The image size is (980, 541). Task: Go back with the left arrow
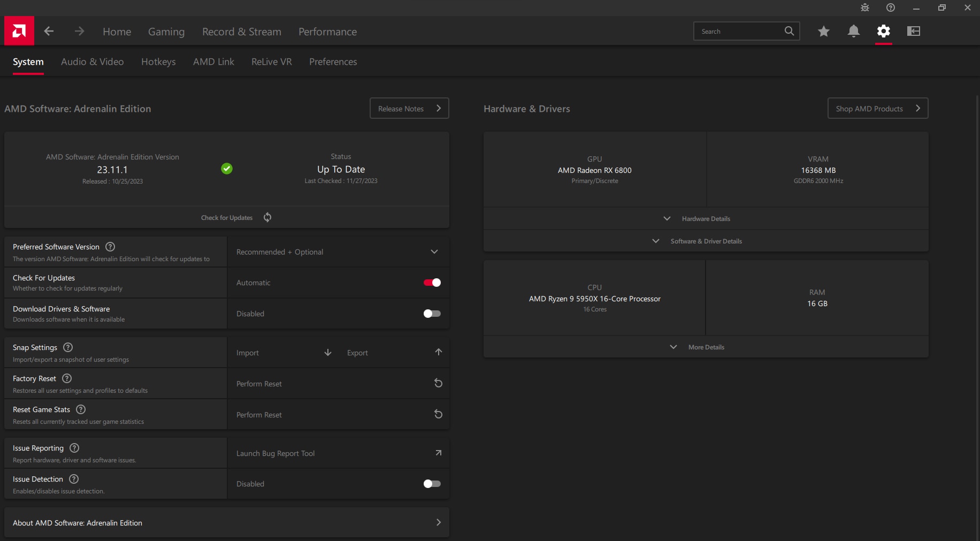(x=49, y=31)
